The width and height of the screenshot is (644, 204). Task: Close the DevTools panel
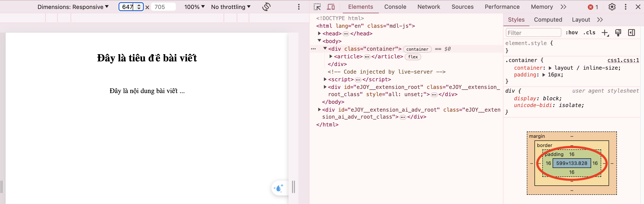(x=638, y=7)
